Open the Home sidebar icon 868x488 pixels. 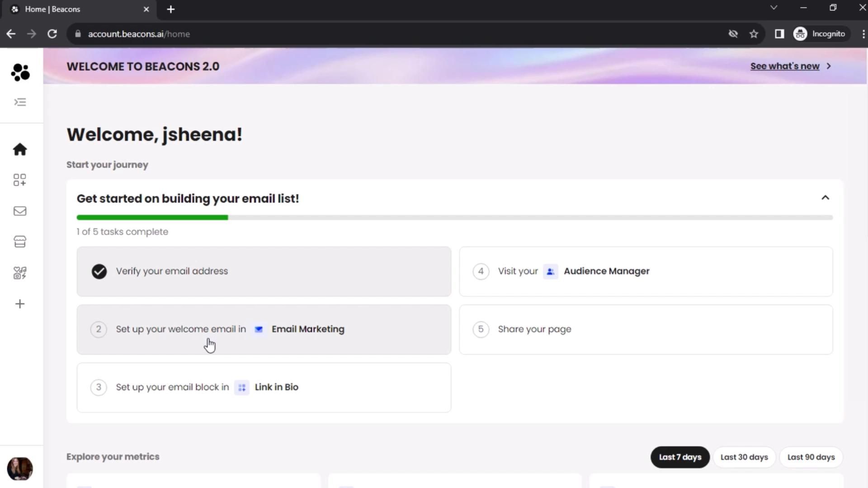coord(20,150)
